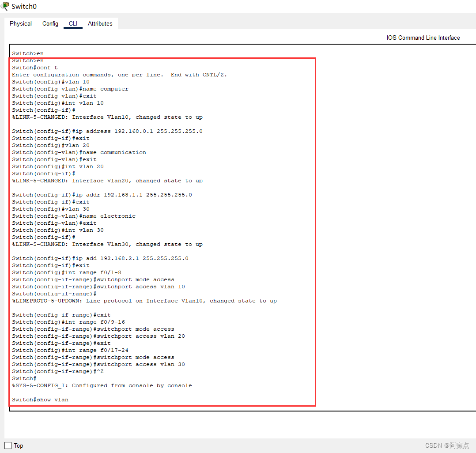Click 'Interface Vlan10, changed state to up' LINK message
Image resolution: width=476 pixels, height=453 pixels.
[x=107, y=117]
